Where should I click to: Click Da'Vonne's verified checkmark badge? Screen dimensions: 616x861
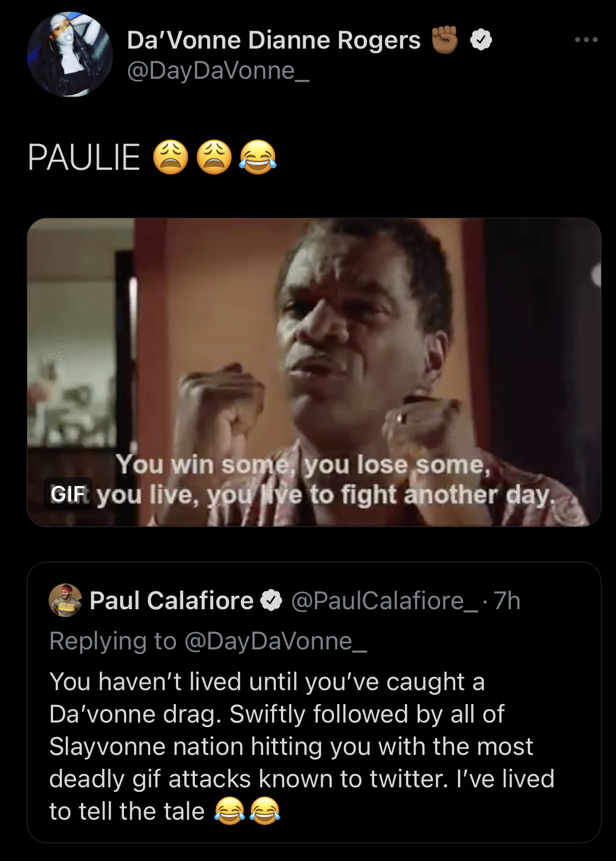[x=481, y=40]
